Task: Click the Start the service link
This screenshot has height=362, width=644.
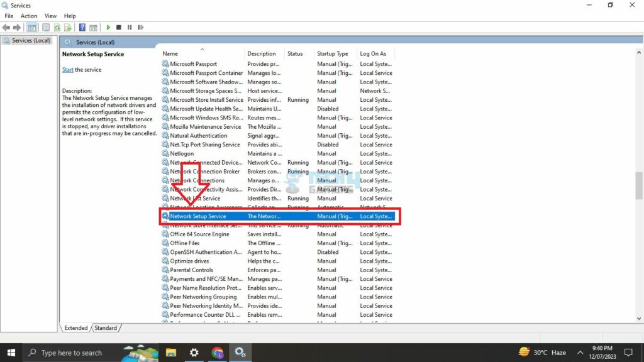Action: point(67,70)
